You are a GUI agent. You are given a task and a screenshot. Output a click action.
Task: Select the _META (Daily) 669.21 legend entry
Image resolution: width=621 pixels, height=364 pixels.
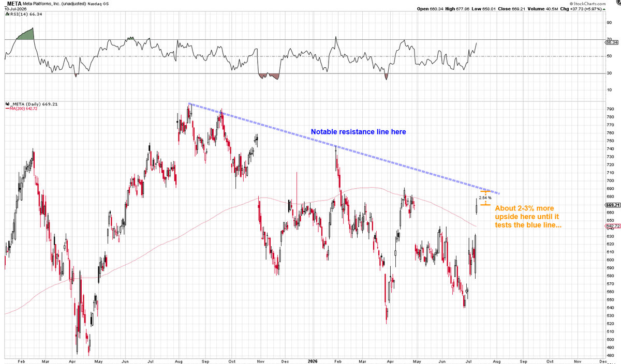point(31,104)
